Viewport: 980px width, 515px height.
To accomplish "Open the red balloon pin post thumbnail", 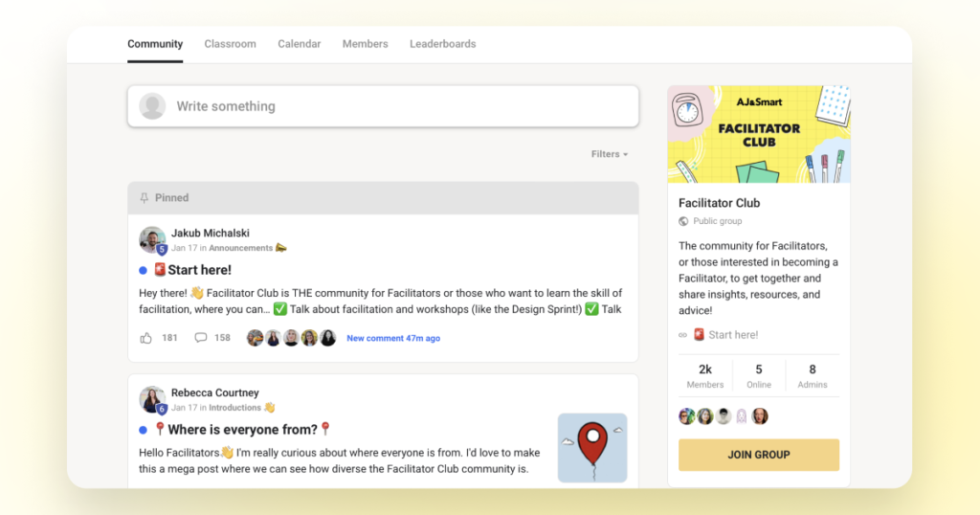I will point(592,448).
